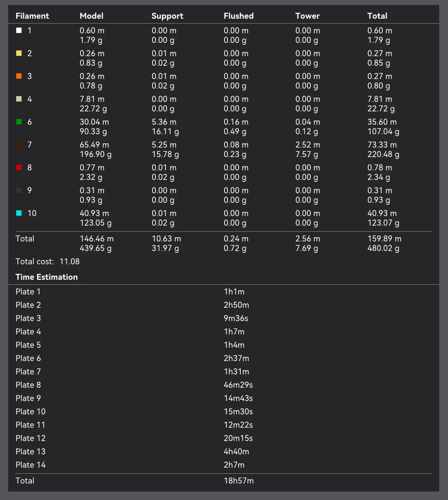Screen dimensions: 448x500
Task: Click the cyan filament 10 color swatch
Action: pyautogui.click(x=19, y=213)
